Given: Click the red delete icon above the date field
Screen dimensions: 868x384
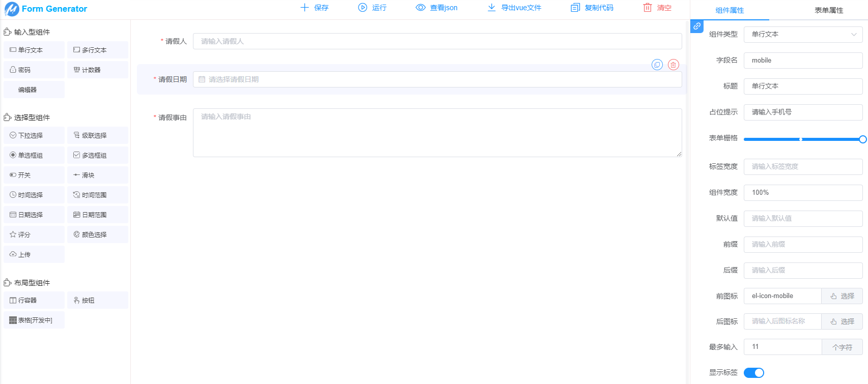Looking at the screenshot, I should point(673,65).
